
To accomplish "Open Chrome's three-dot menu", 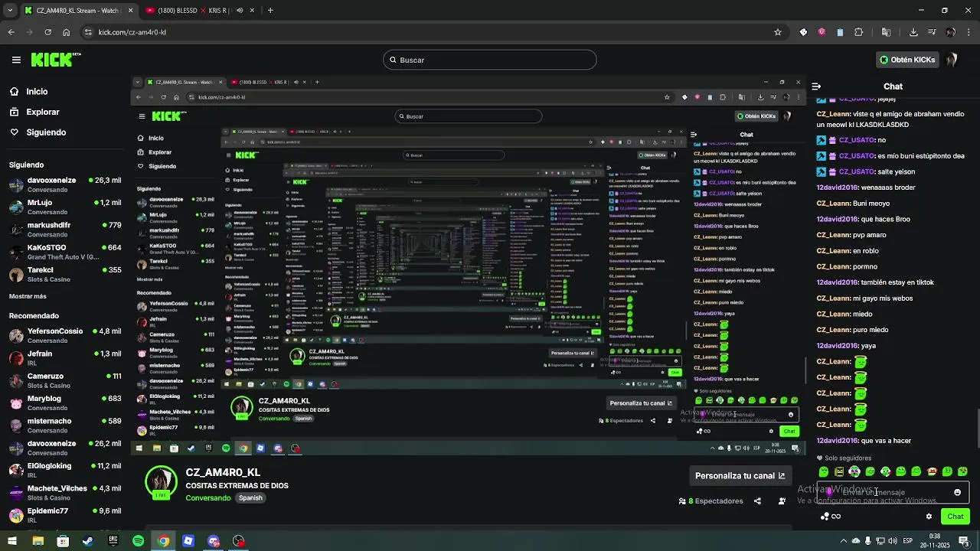I will [969, 32].
